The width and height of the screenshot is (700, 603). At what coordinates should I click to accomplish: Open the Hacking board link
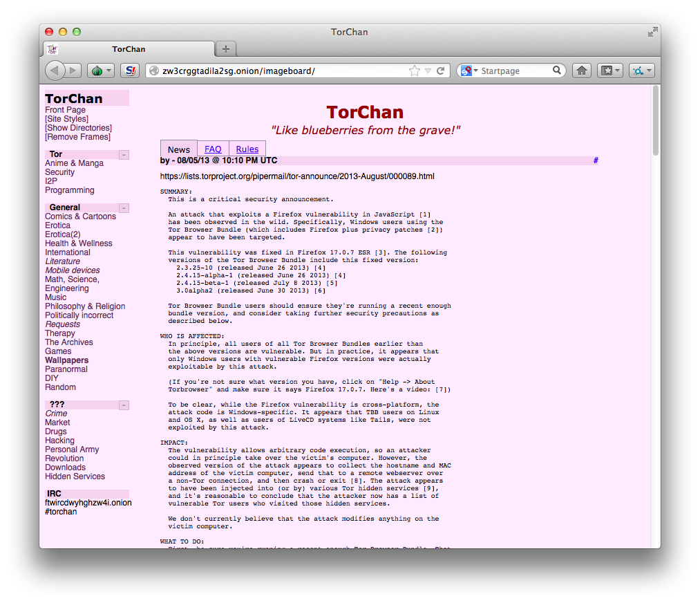60,440
